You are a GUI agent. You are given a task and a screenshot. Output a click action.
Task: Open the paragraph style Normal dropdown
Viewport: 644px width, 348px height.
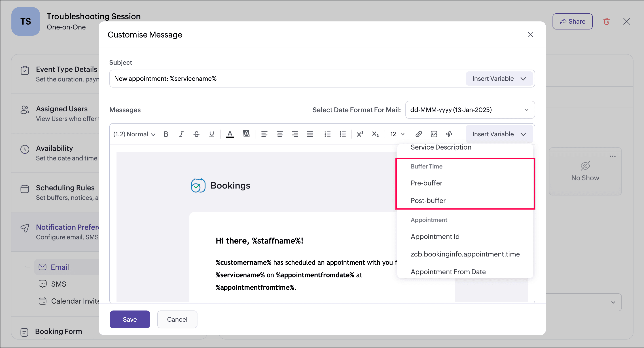134,134
